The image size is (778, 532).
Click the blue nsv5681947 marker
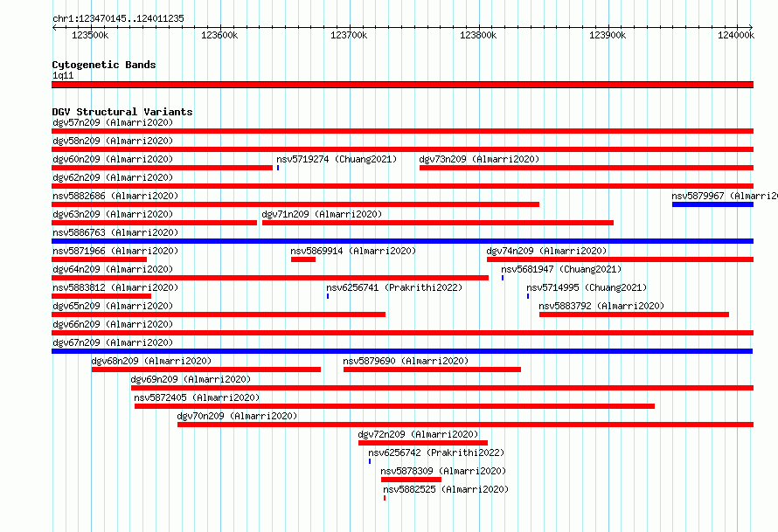coord(503,278)
